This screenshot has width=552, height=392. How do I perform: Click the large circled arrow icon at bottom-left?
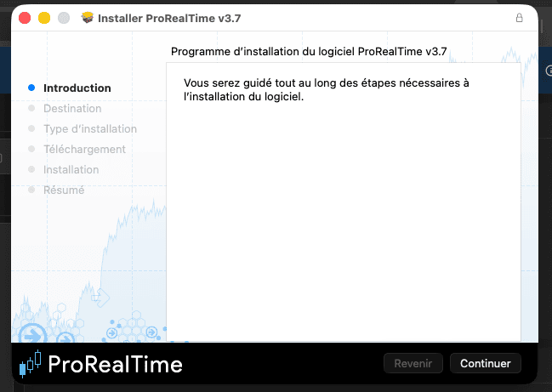pyautogui.click(x=32, y=333)
